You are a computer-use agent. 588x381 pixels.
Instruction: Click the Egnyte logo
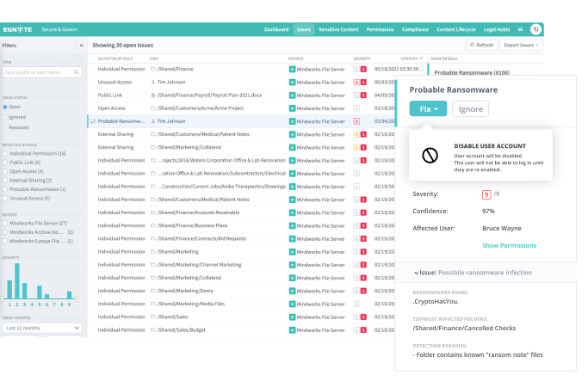17,28
